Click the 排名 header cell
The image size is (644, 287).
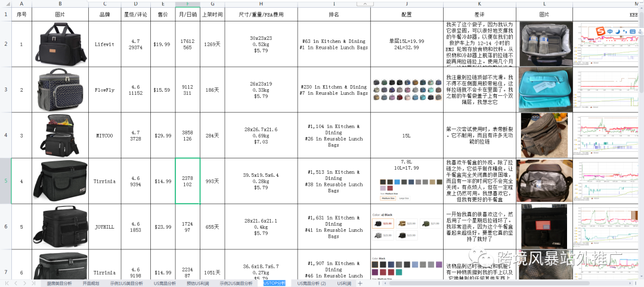pos(334,14)
